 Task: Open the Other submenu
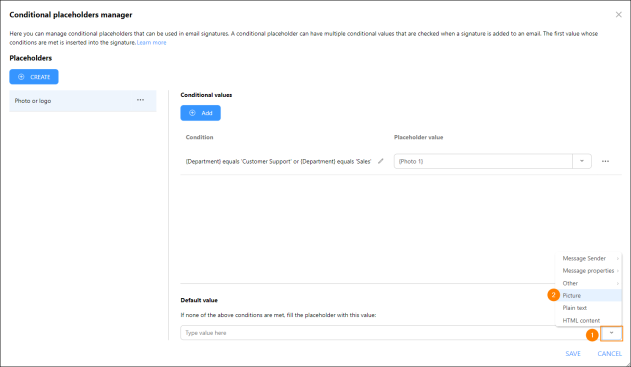(x=588, y=283)
